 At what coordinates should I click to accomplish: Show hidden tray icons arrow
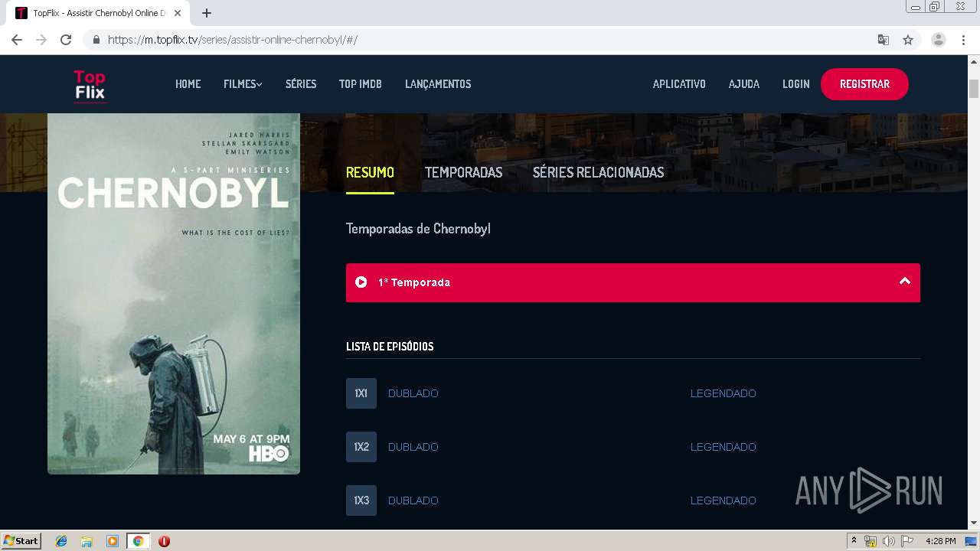[x=854, y=541]
